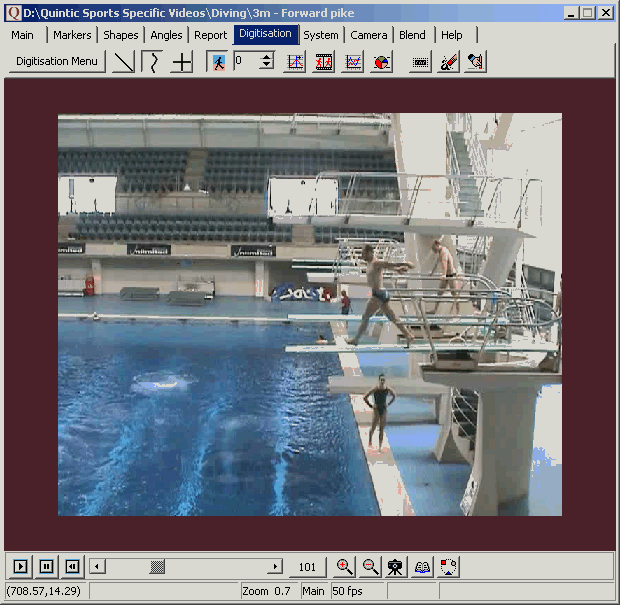Screen dimensions: 620x605
Task: Click the rotate markers icon
Action: pos(448,567)
